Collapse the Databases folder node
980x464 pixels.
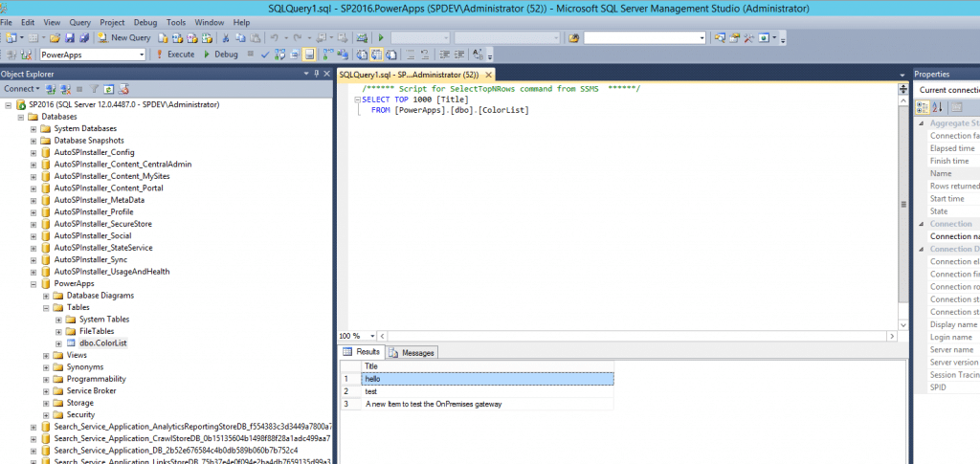pyautogui.click(x=21, y=116)
